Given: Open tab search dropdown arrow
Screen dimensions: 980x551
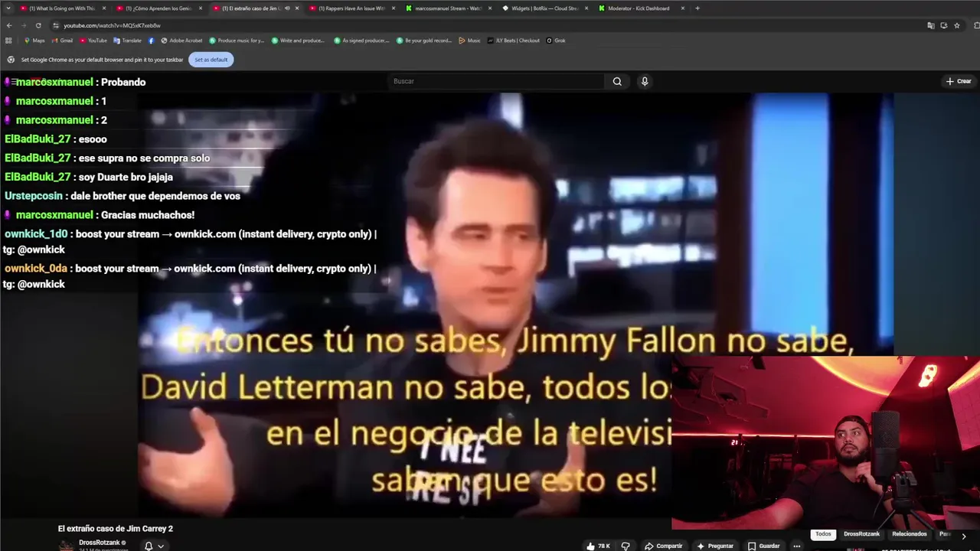Looking at the screenshot, I should pyautogui.click(x=8, y=8).
